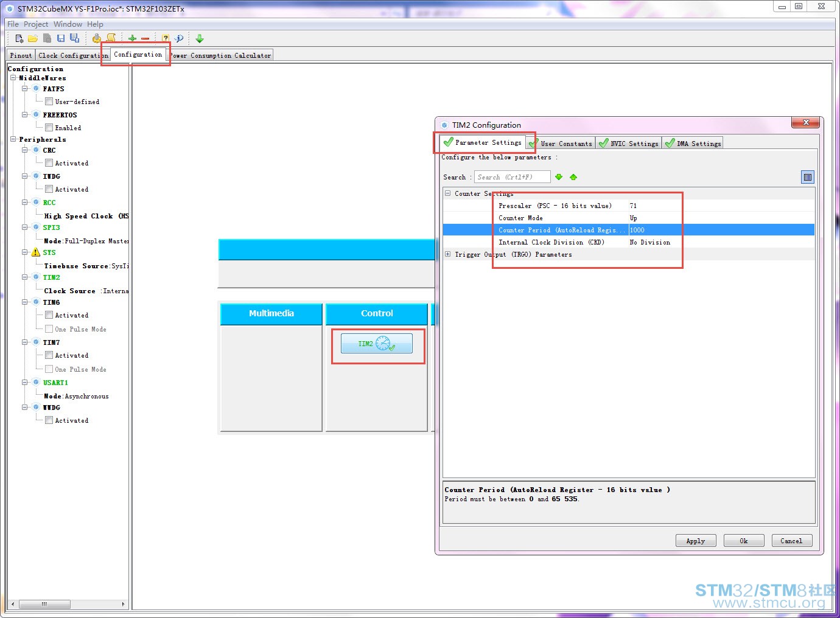The height and width of the screenshot is (618, 840).
Task: Click the CRC cube icon in tree
Action: pos(36,150)
